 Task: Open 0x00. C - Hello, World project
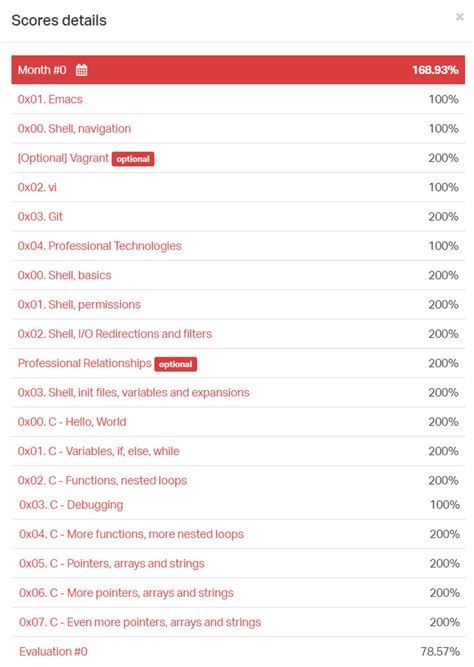click(x=72, y=422)
